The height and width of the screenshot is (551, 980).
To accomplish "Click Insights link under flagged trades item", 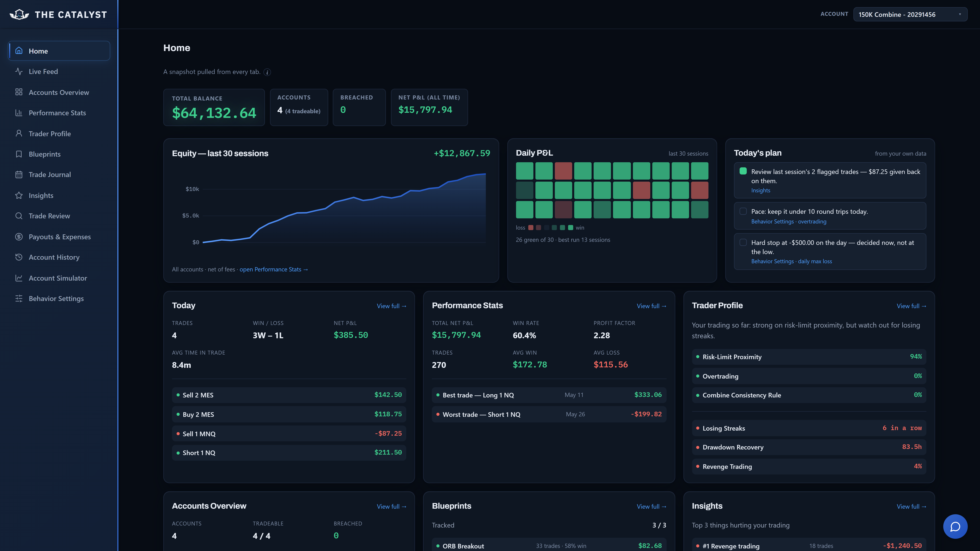I will tap(761, 190).
